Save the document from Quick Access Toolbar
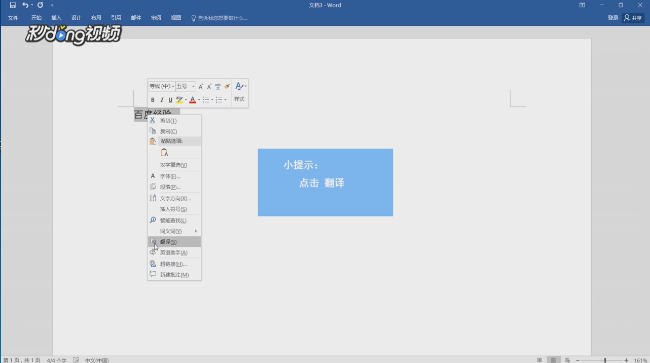Image resolution: width=650 pixels, height=363 pixels. point(12,5)
